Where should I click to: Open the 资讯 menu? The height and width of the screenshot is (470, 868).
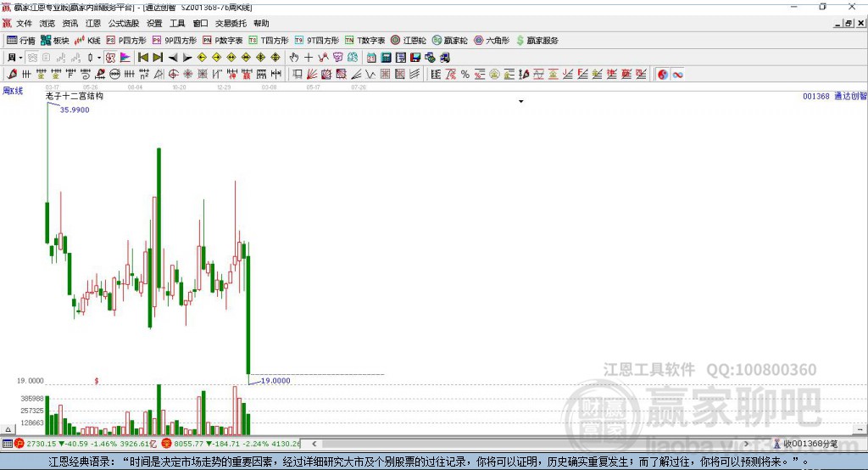pos(70,23)
